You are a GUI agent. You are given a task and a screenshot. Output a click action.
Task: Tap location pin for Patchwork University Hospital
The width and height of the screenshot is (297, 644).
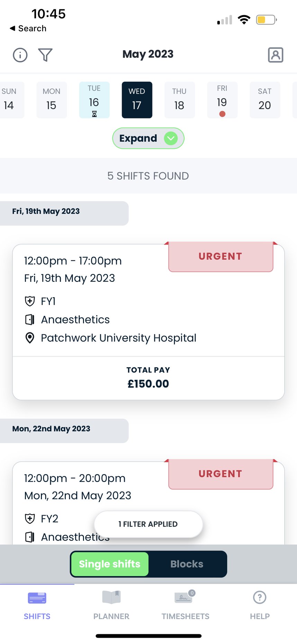[30, 338]
